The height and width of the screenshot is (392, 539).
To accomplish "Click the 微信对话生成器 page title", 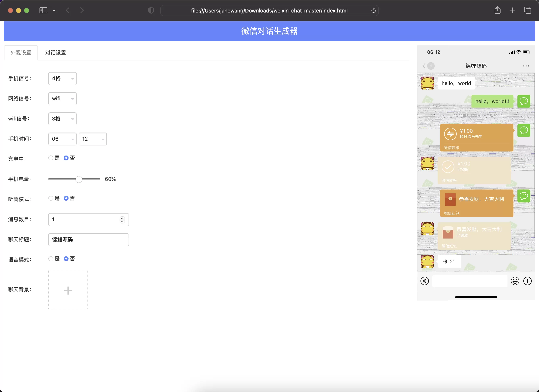I will (x=269, y=31).
